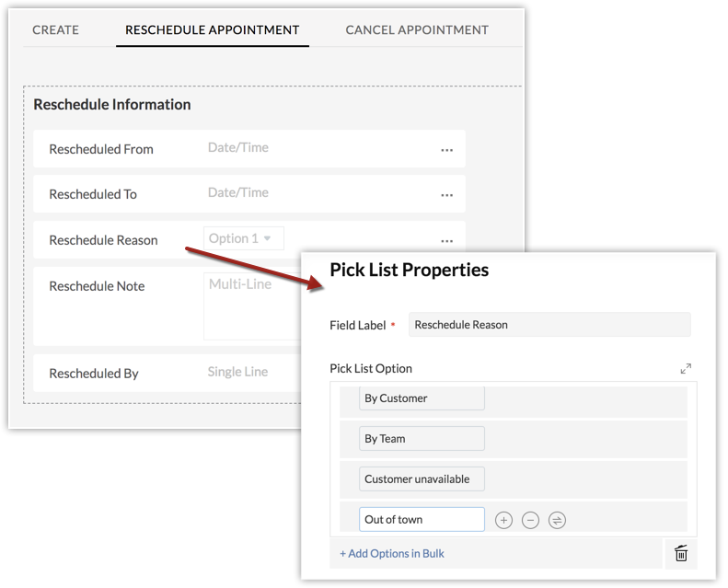Click the By Team option field
The width and height of the screenshot is (728, 588).
(x=422, y=439)
